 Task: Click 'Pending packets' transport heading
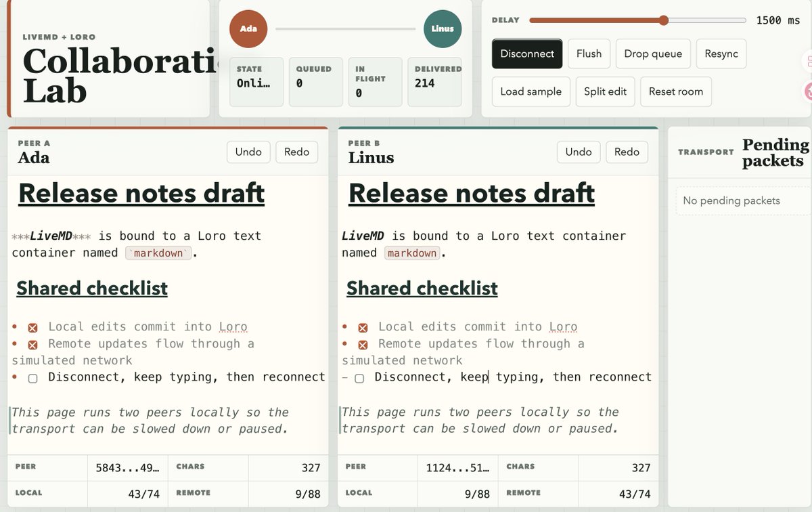pos(775,152)
